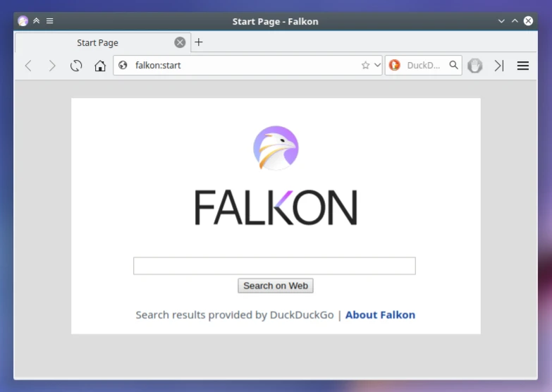Click the keep-above double chevron titlebar icon
This screenshot has width=552, height=392.
[36, 20]
